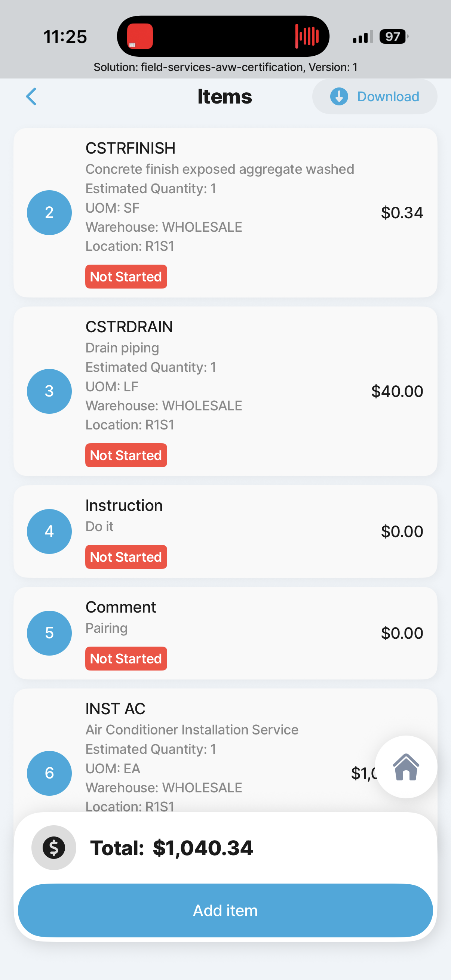Click the Download button
451x980 pixels.
(374, 97)
